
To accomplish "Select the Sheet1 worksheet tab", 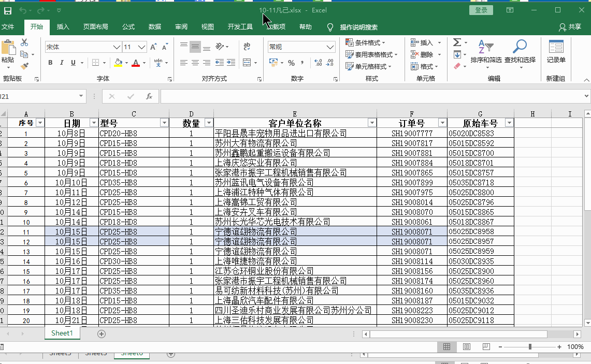I will (x=62, y=333).
